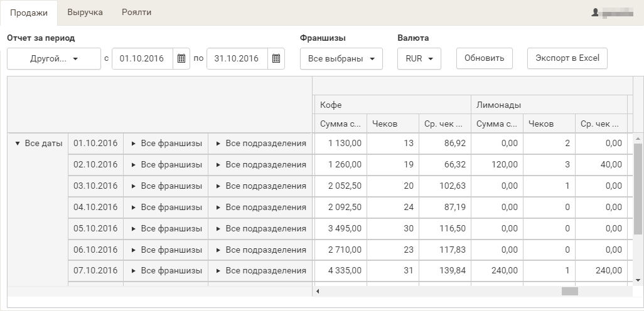
Task: Open the end date calendar picker
Action: pos(276,59)
